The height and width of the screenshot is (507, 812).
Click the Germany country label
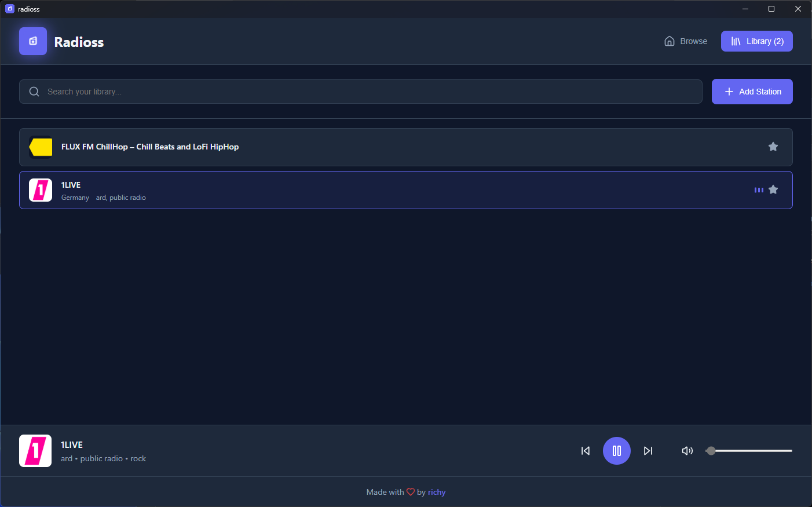click(x=75, y=198)
